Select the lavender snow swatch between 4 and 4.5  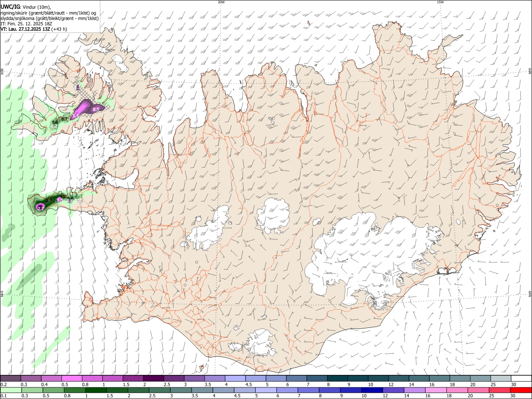(x=235, y=379)
